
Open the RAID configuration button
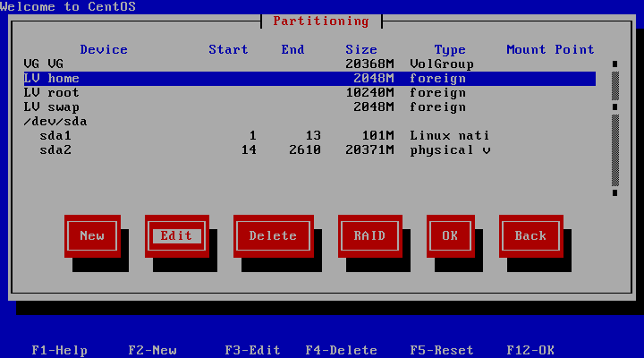tap(369, 236)
